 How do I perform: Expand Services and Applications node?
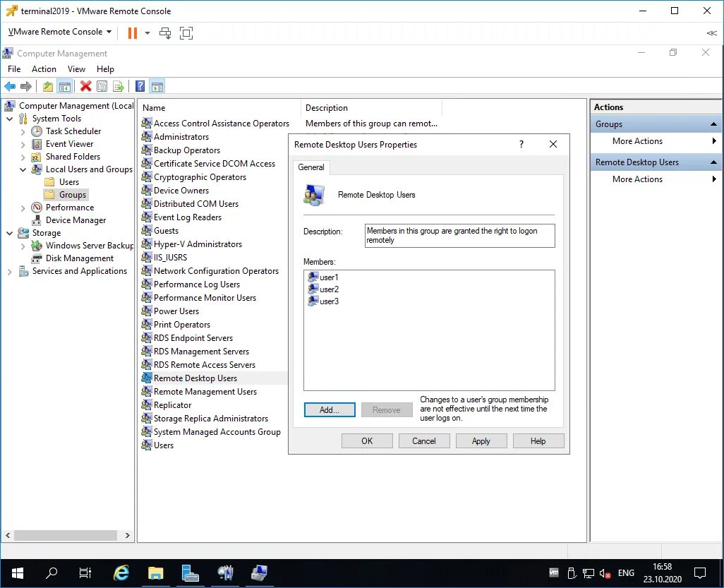tap(10, 272)
